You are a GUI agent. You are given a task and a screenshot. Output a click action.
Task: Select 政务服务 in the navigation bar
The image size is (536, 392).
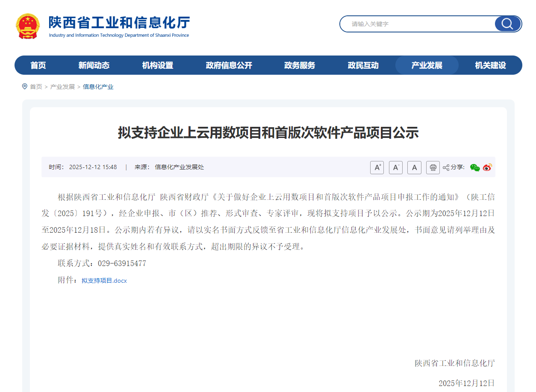point(299,65)
